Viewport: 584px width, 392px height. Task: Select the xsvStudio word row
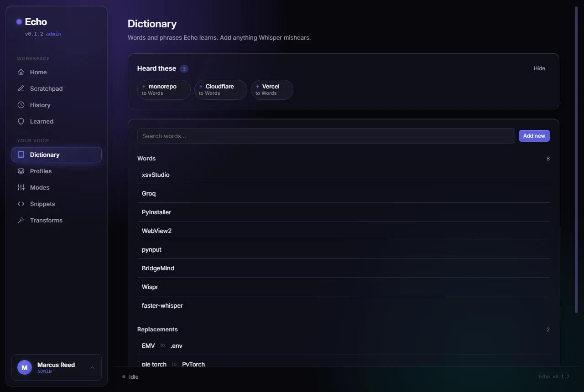point(344,175)
